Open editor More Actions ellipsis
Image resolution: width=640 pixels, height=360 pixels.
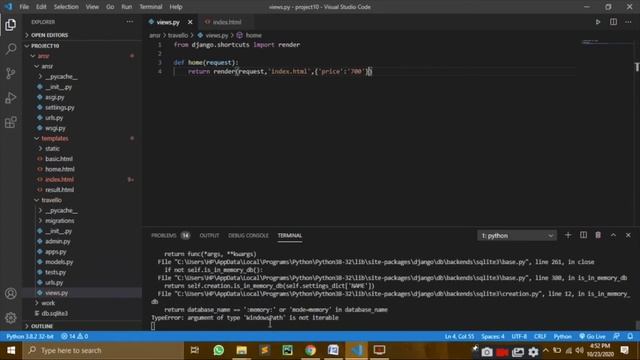[628, 22]
